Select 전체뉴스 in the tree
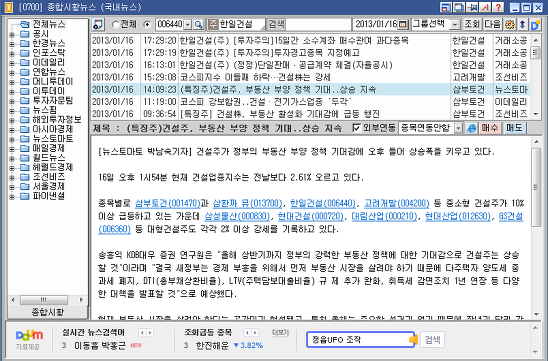 [x=49, y=24]
